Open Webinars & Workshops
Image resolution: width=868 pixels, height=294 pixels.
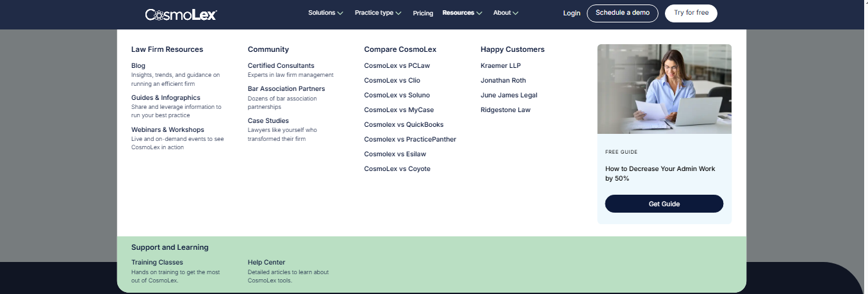pyautogui.click(x=168, y=129)
